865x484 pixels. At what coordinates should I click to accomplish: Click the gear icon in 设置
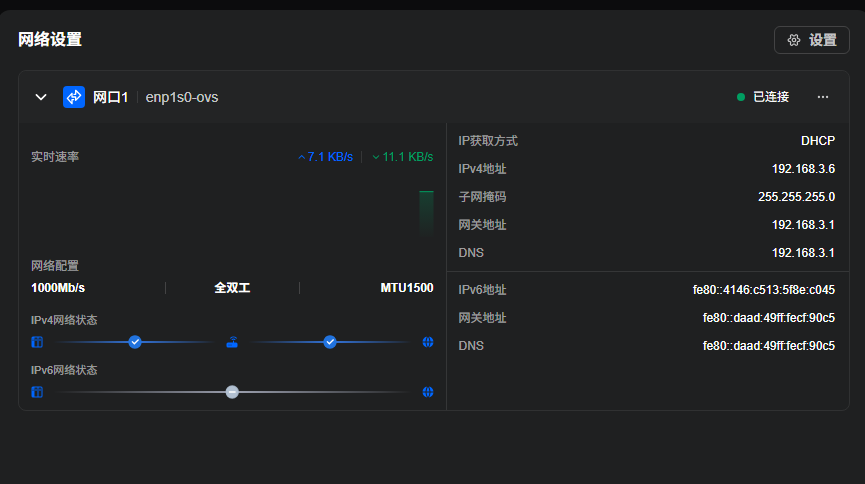tap(794, 40)
